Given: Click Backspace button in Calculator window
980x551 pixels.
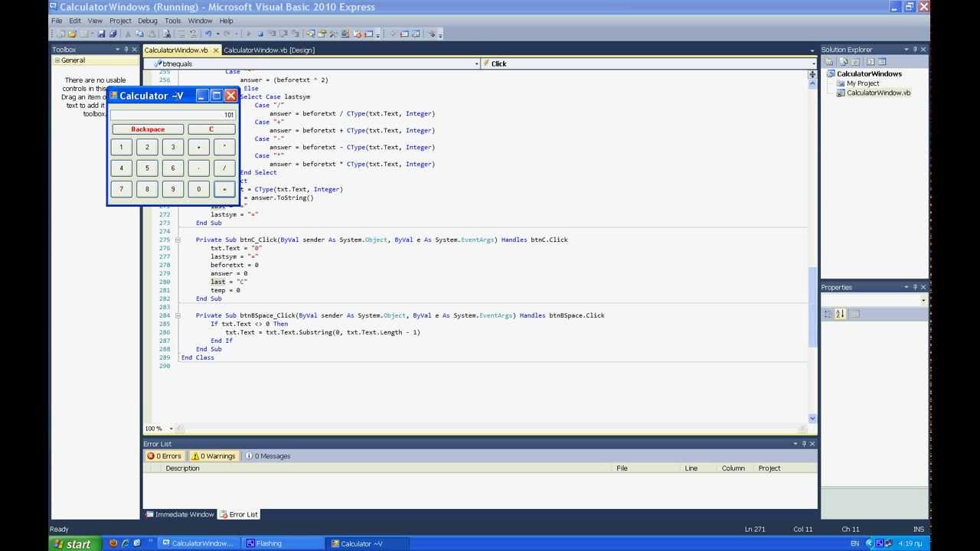Looking at the screenshot, I should [x=148, y=129].
